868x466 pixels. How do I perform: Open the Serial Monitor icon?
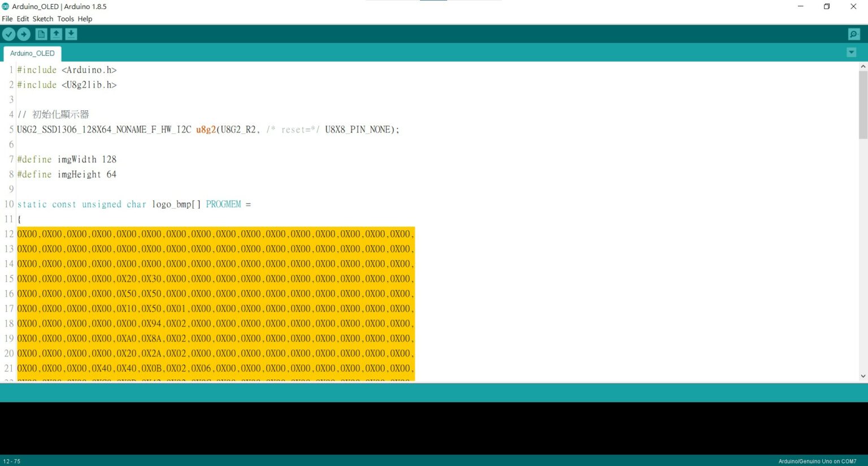click(854, 34)
